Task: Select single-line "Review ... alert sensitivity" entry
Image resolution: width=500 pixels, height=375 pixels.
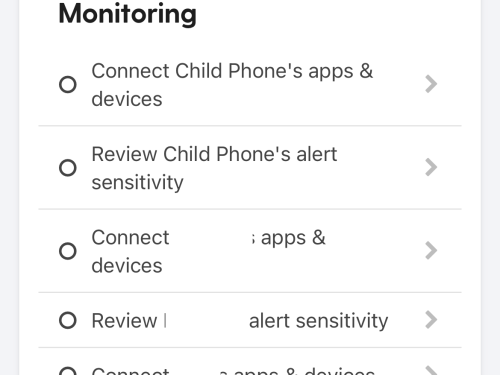Action: pyautogui.click(x=250, y=320)
